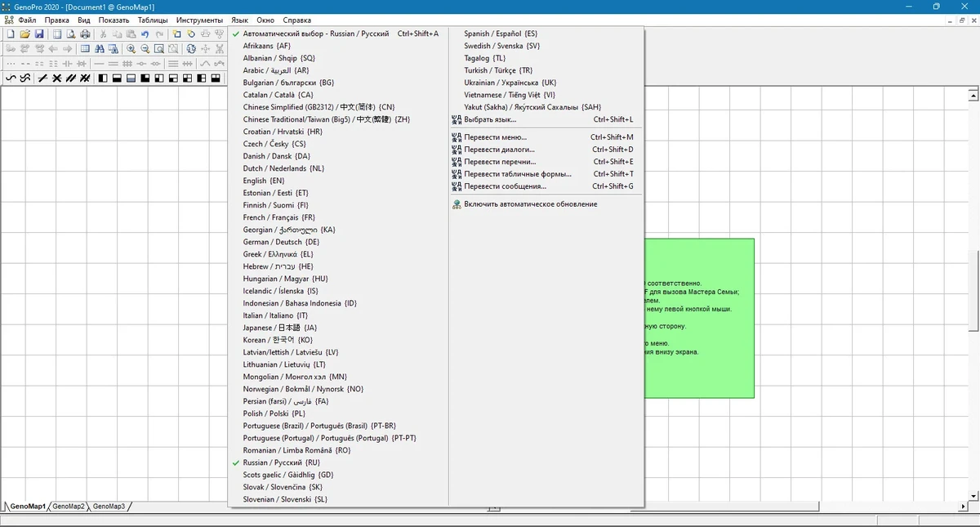Open the Инструменты menu
Screen dimensions: 980x527
coord(199,20)
